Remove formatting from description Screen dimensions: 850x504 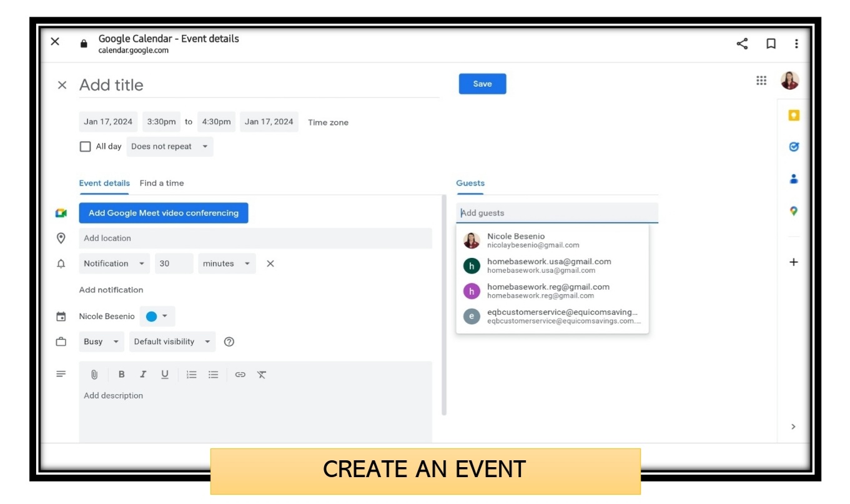tap(262, 375)
